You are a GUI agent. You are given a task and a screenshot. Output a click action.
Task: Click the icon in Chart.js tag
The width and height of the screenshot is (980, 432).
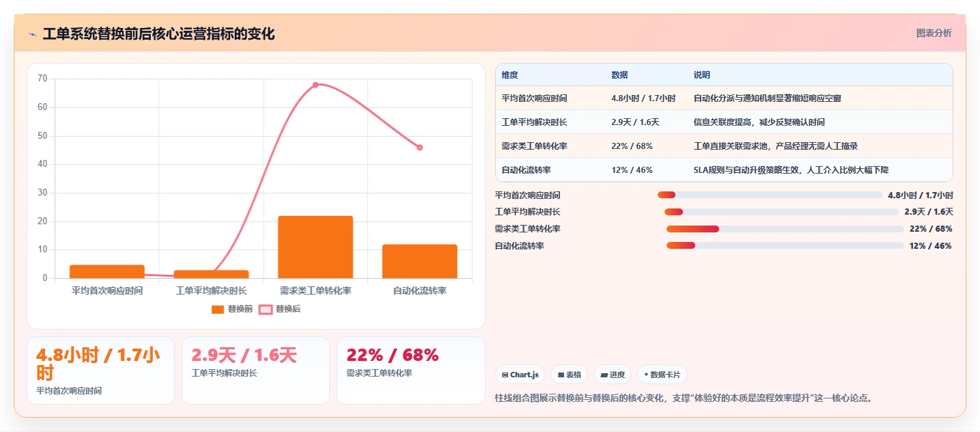505,375
